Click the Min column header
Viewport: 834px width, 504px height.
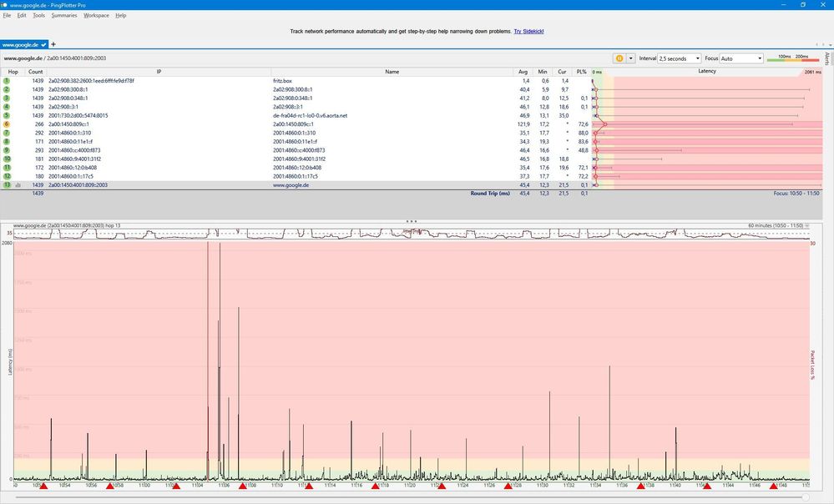(x=543, y=72)
